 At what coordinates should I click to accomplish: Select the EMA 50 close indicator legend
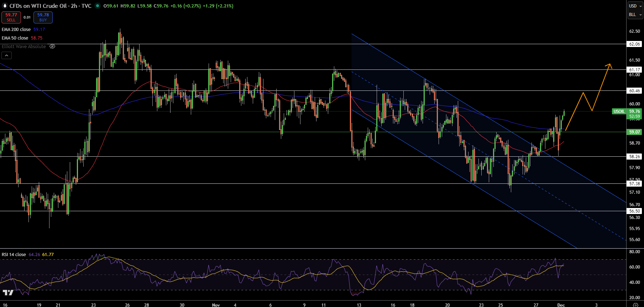coord(15,38)
